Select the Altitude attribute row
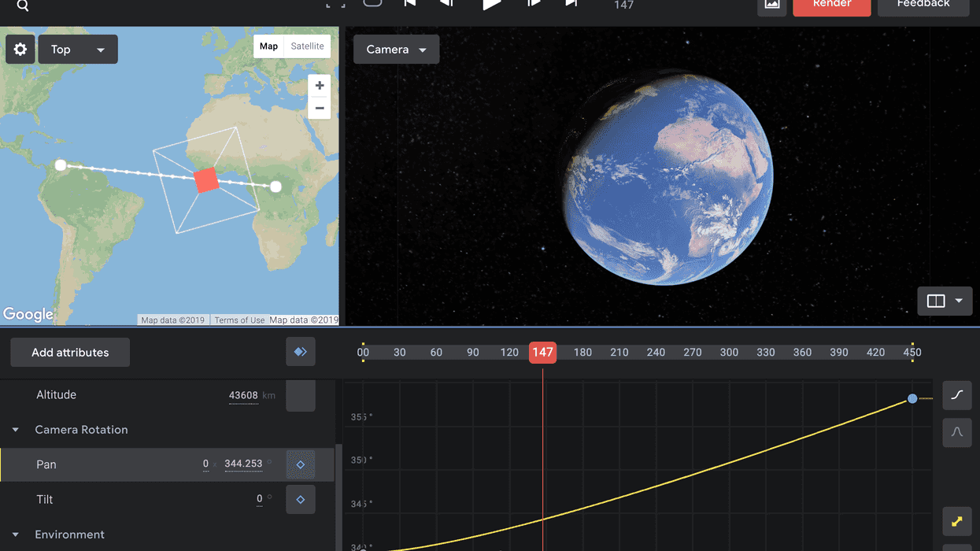This screenshot has width=980, height=551. click(167, 395)
